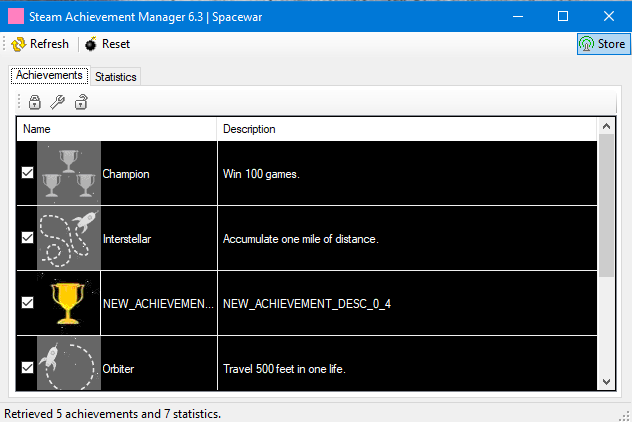This screenshot has width=632, height=422.
Task: Select the 'Interstellar' name text
Action: coord(127,239)
